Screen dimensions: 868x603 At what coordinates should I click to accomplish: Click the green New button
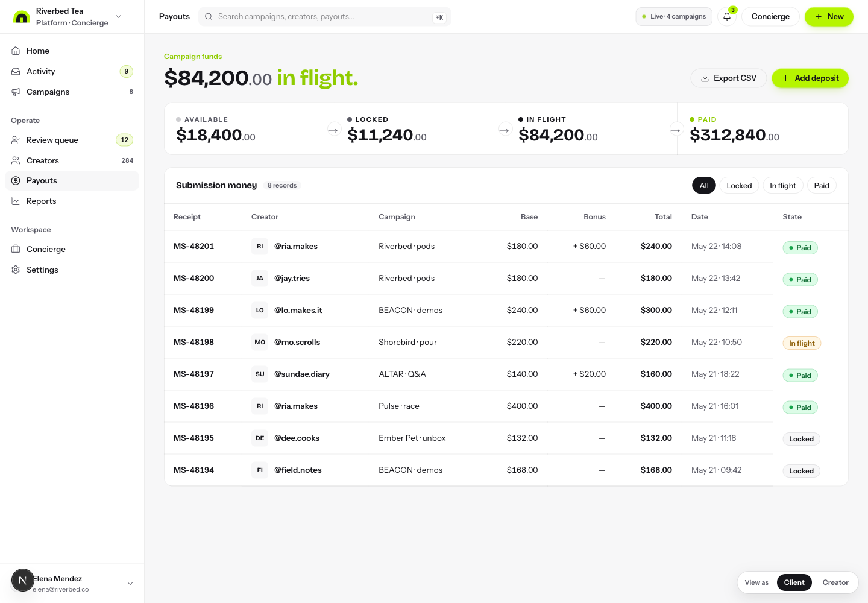(x=829, y=17)
